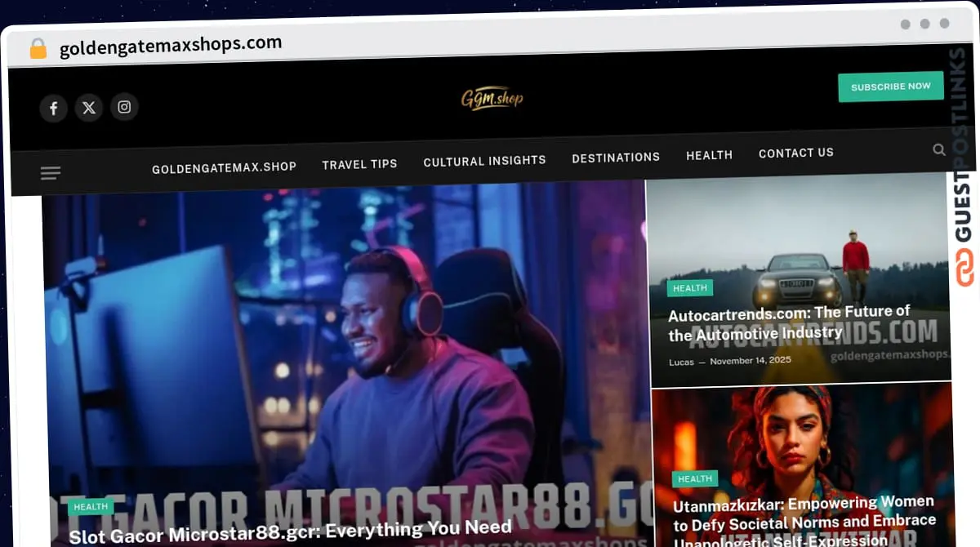Open the Slot Gacor Microstar88.gcr article headline
The image size is (980, 547).
(291, 531)
